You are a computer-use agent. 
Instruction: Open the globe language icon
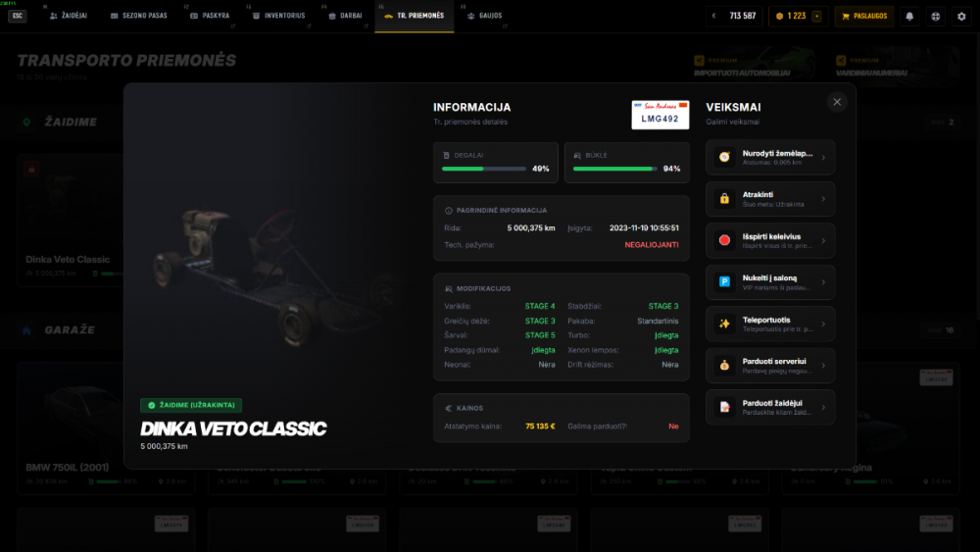pos(936,17)
